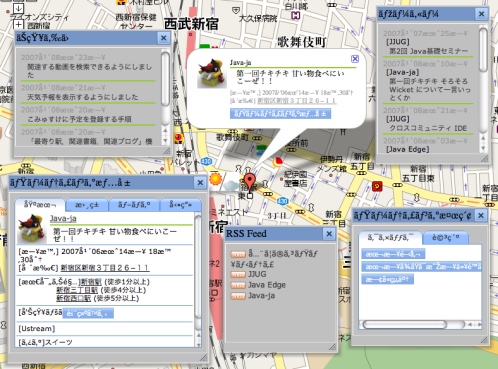The width and height of the screenshot is (498, 369).
Task: Click the scroll down arrow in top-left news panel
Action: [165, 141]
